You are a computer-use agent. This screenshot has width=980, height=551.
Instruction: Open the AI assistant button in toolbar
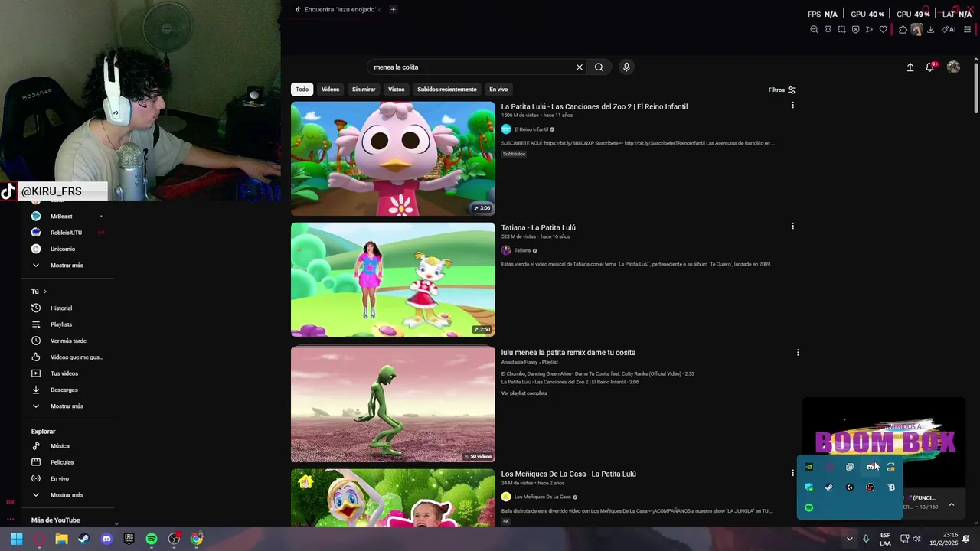949,30
